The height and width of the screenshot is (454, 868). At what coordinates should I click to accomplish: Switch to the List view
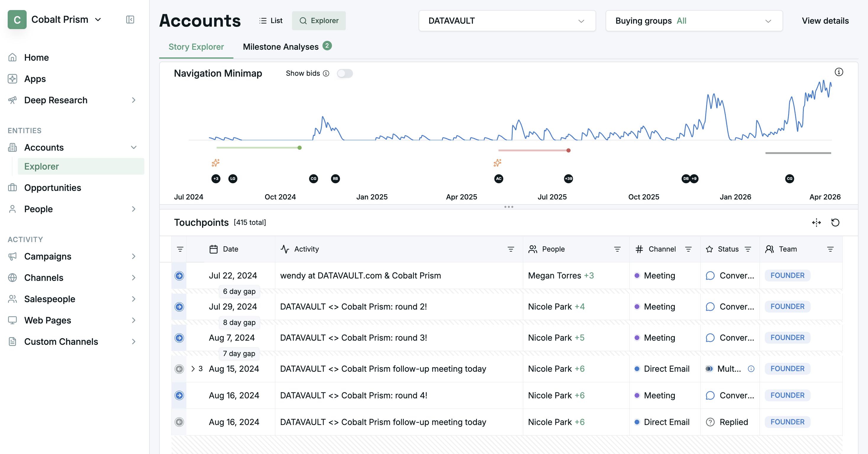271,21
